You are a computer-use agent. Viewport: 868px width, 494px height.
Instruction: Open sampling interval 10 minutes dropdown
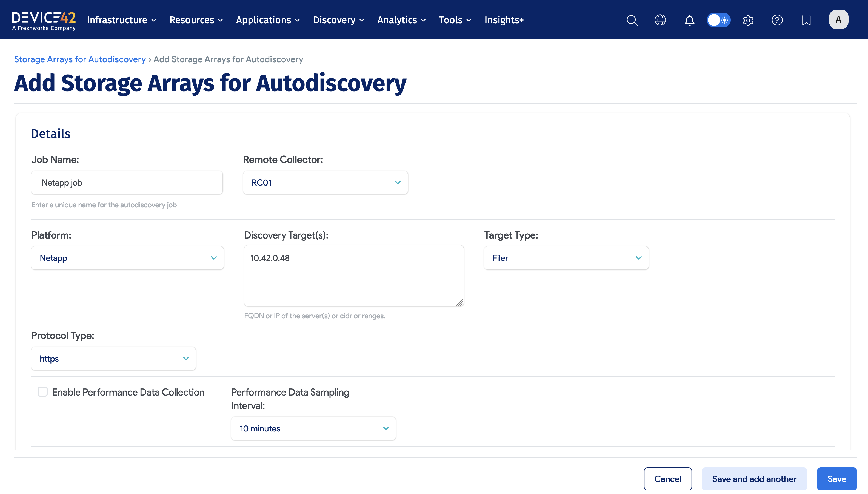coord(313,428)
